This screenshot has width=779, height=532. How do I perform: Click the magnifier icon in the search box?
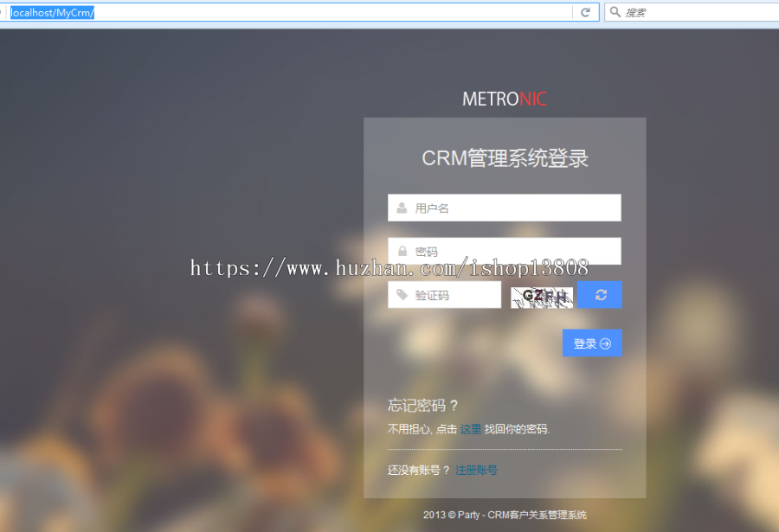coord(615,11)
